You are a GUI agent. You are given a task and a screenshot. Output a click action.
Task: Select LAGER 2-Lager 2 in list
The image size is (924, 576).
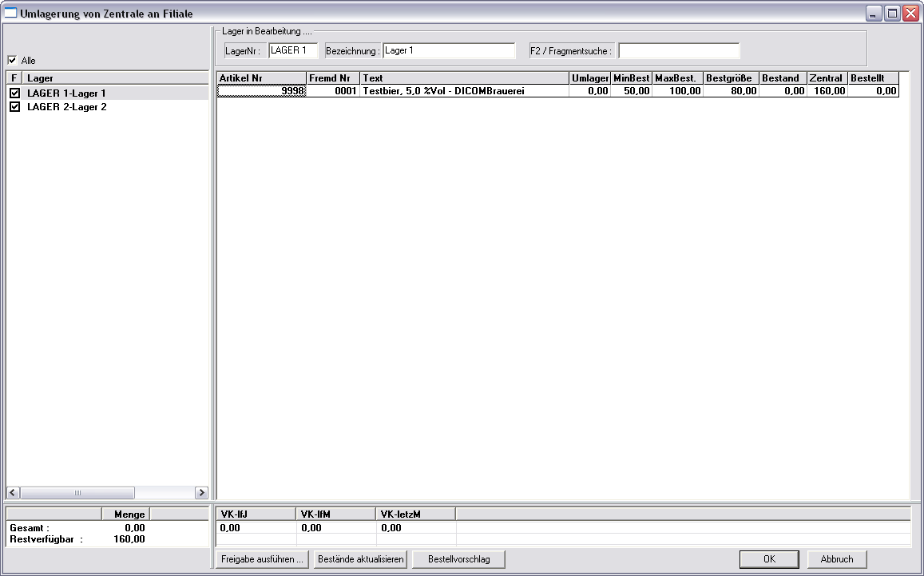click(67, 107)
